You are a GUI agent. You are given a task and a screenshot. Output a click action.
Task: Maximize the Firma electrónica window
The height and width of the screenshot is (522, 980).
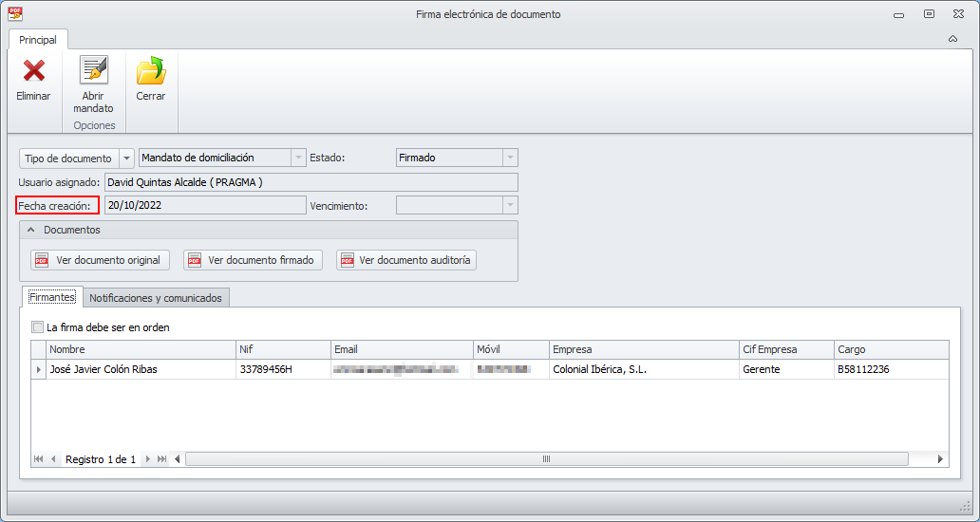click(930, 13)
